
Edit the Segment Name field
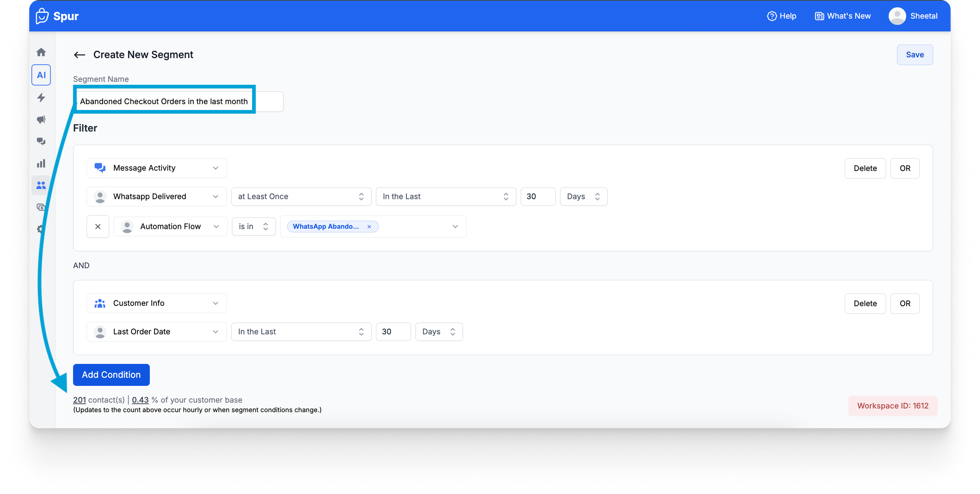pyautogui.click(x=178, y=101)
